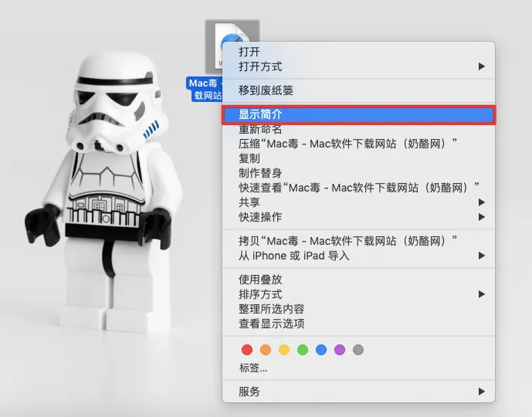Viewport: 532px width, 417px height.
Task: Choose 打开 in the context menu
Action: [x=358, y=52]
